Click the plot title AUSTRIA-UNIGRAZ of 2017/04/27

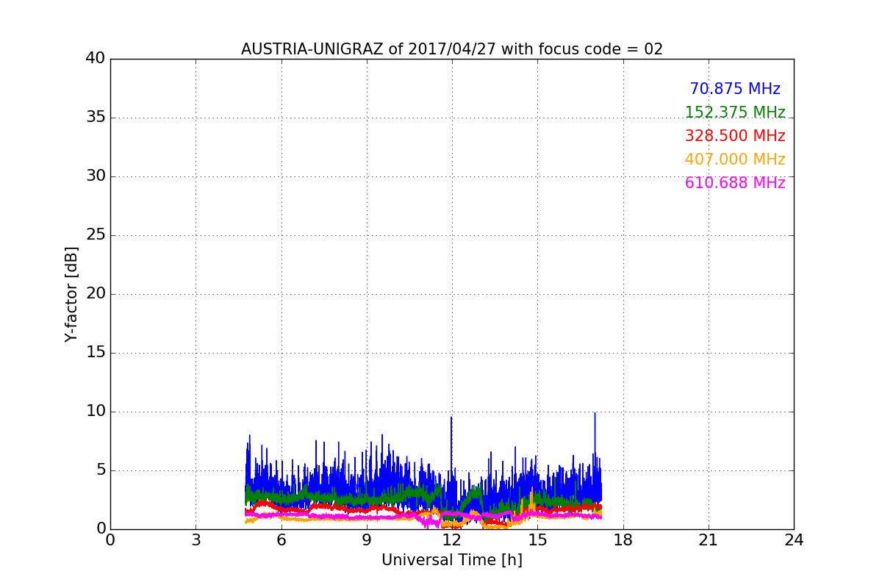tap(451, 49)
